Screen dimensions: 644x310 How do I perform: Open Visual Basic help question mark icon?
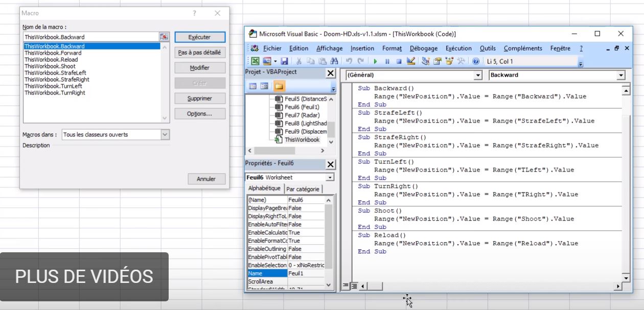click(x=476, y=61)
